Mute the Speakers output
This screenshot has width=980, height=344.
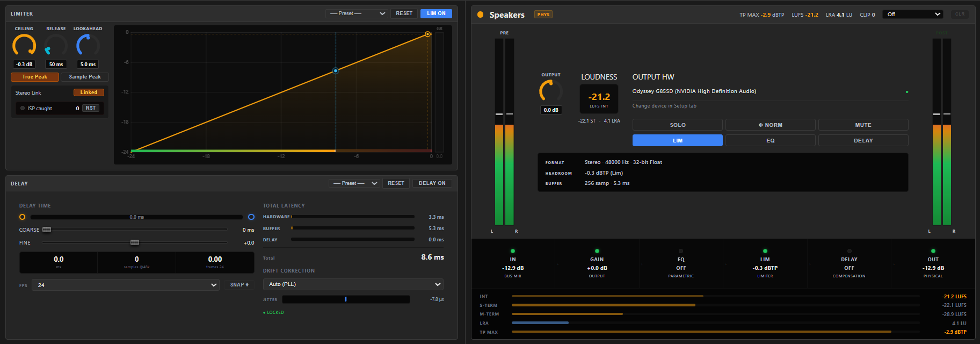863,125
